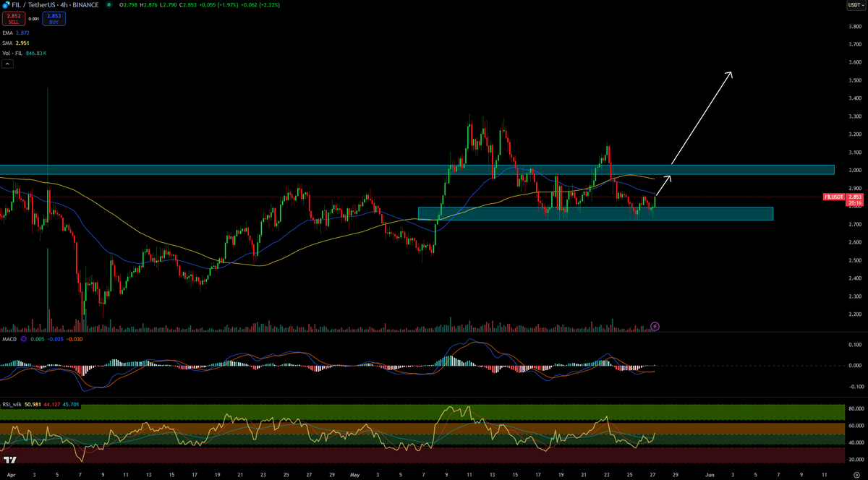Select the MACD indicator label
This screenshot has width=868, height=480.
point(9,339)
